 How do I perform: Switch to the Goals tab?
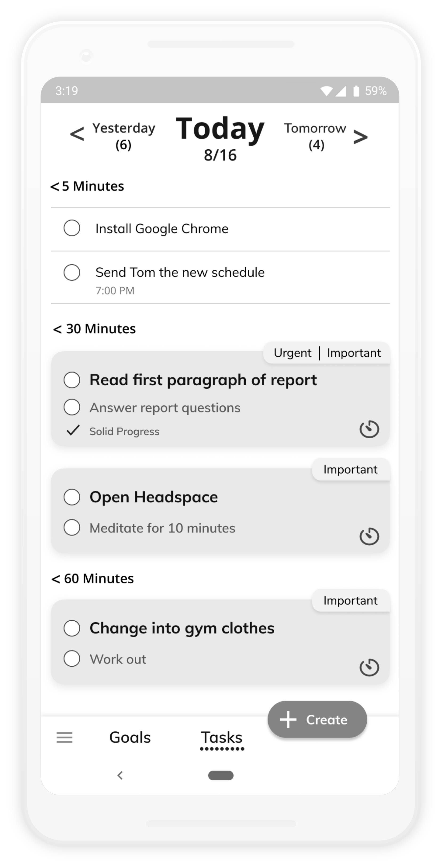point(130,737)
